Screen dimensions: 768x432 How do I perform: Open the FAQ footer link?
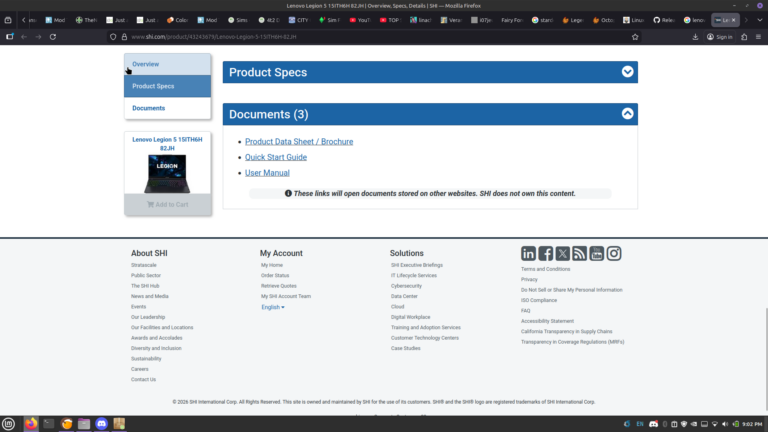[x=526, y=311]
